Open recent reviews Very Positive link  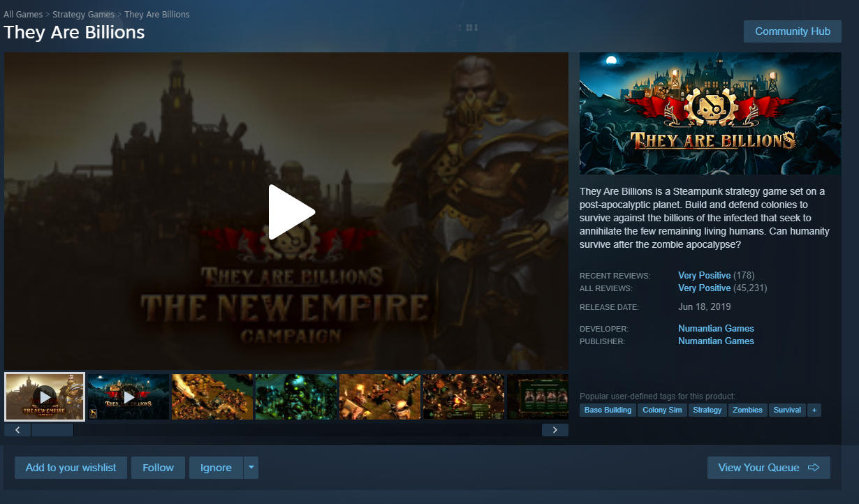704,275
